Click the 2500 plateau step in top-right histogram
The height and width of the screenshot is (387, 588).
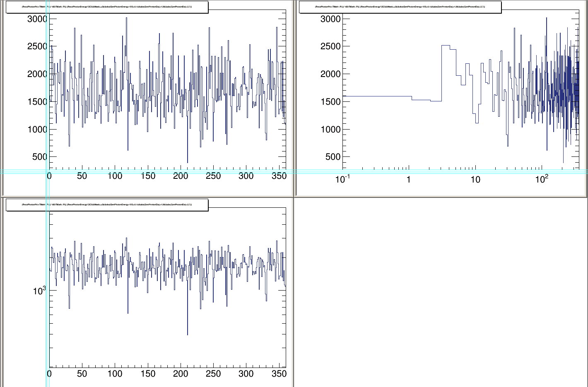[x=446, y=46]
